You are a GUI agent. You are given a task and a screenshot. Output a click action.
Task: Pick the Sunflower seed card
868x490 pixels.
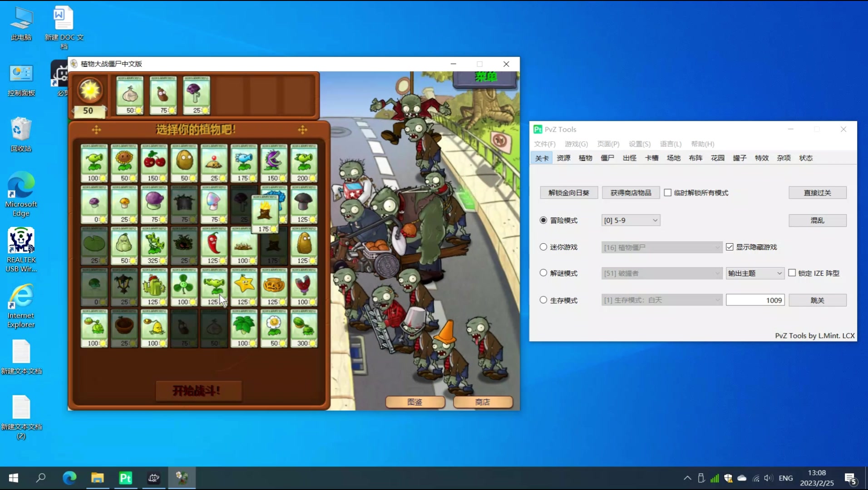(124, 163)
